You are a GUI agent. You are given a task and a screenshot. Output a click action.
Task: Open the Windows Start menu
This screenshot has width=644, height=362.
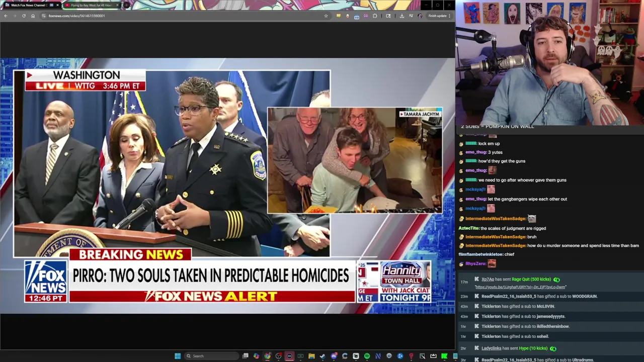(x=178, y=356)
